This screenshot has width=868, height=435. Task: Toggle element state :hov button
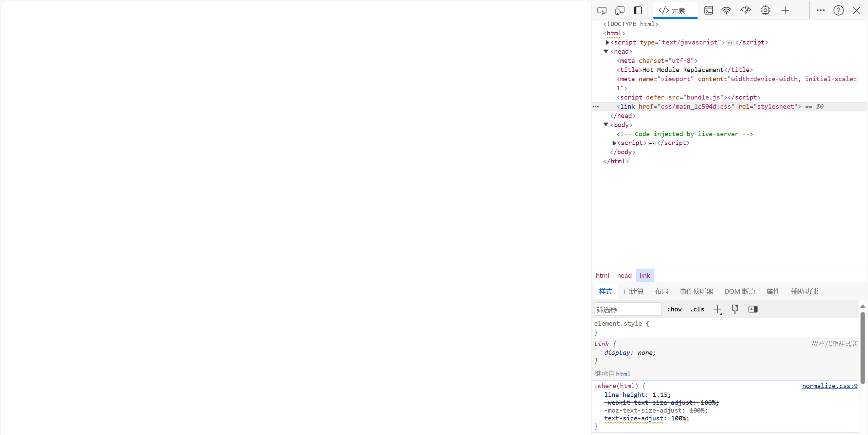(674, 309)
